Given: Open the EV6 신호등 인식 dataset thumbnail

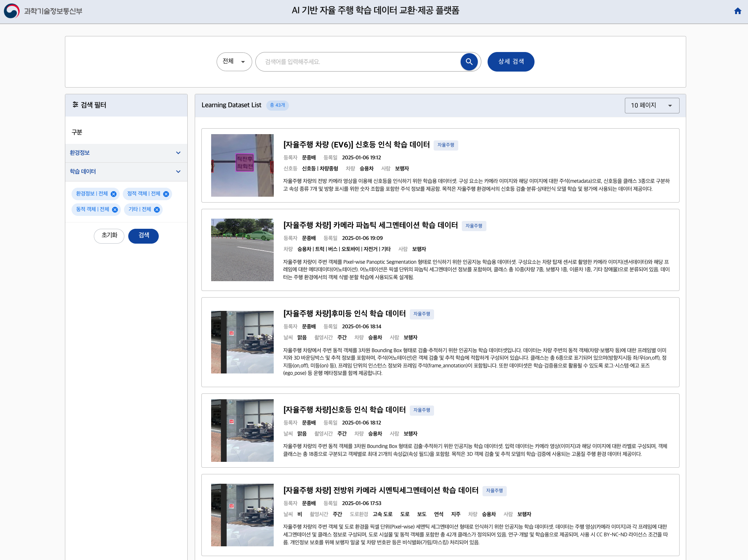Looking at the screenshot, I should point(242,165).
